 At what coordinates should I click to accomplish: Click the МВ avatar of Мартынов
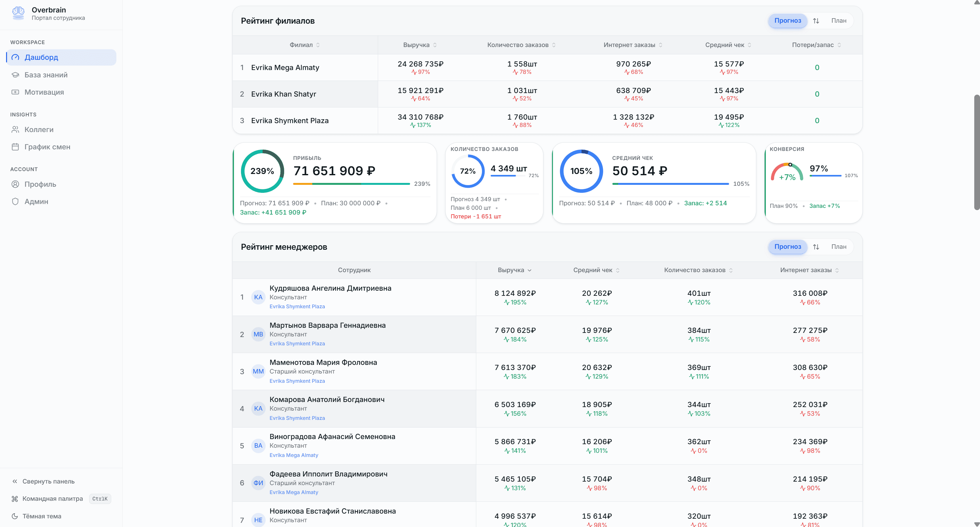pyautogui.click(x=258, y=334)
